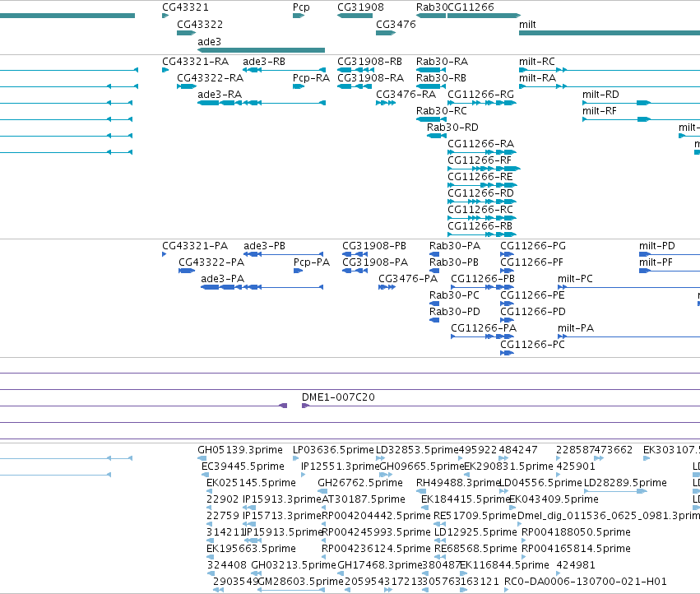
Task: Select the "ade3-PB" protein label
Action: (264, 246)
